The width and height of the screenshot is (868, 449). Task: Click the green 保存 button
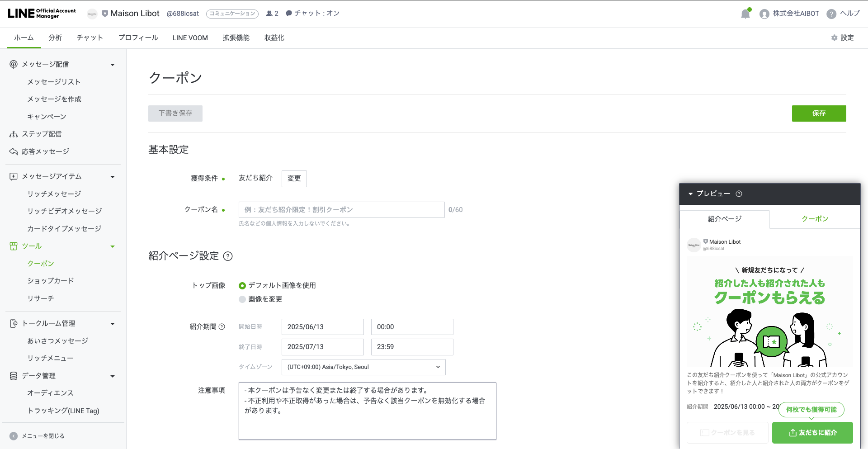pos(819,113)
